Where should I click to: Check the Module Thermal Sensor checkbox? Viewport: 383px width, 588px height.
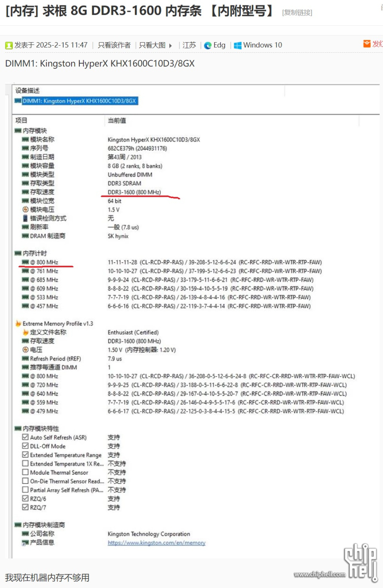(25, 472)
